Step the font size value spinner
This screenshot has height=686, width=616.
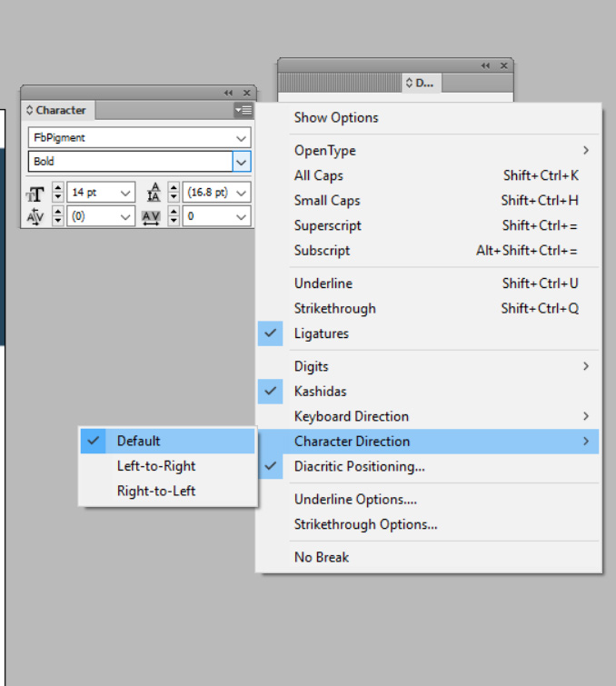(58, 193)
